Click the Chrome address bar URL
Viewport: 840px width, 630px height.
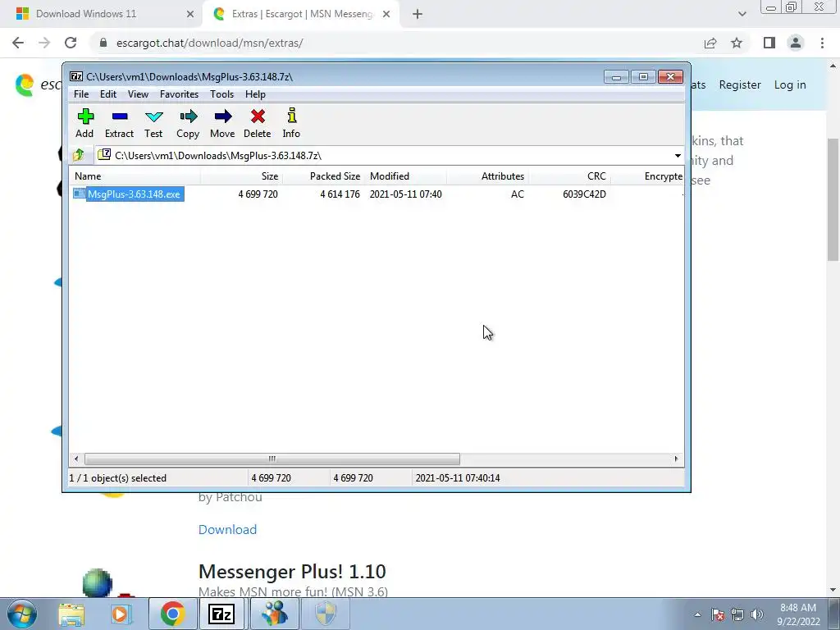tap(209, 43)
